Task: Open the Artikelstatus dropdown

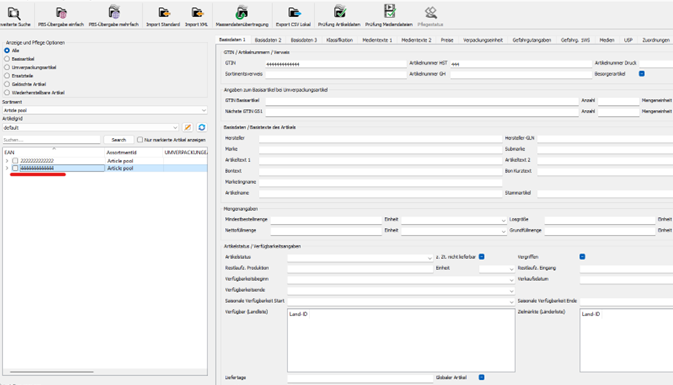Action: pos(360,258)
